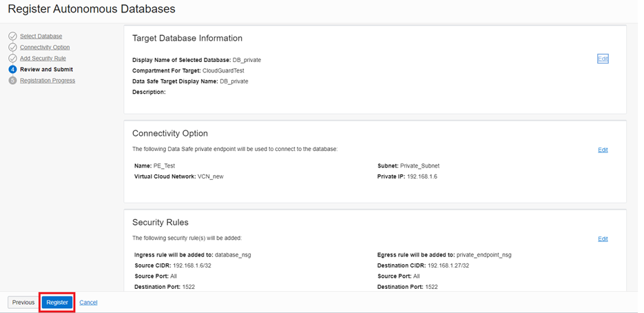Click the Target Database Information heading
The image size is (644, 313).
pos(187,39)
